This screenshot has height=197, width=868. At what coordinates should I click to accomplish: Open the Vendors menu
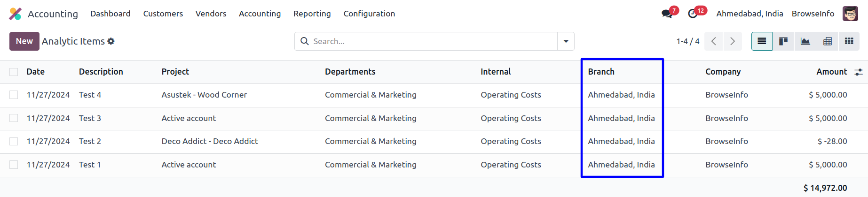pos(211,14)
